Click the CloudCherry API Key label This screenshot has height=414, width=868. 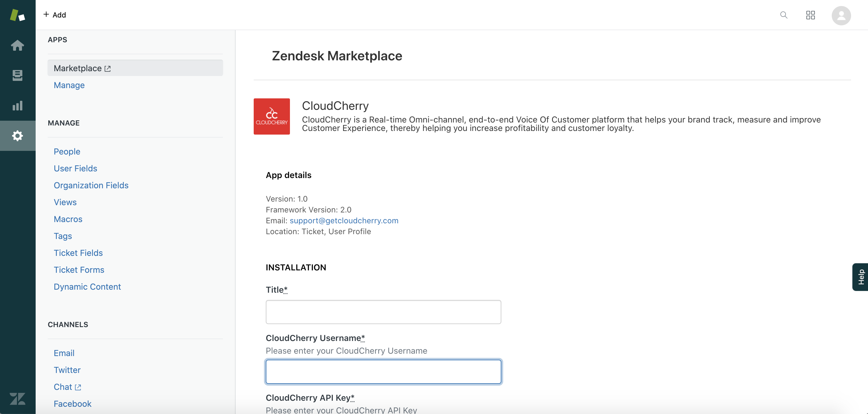[x=310, y=398]
